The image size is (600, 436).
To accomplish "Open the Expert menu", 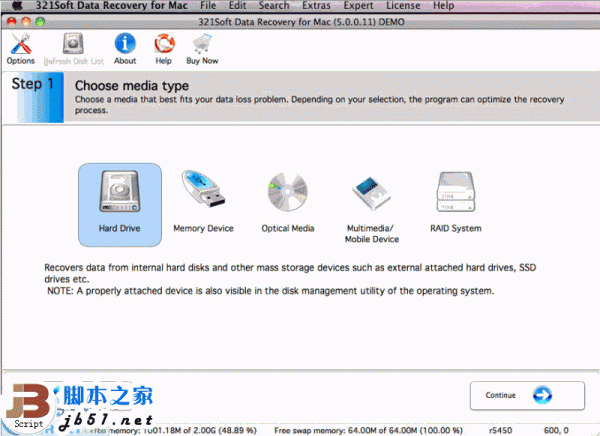I will click(x=358, y=5).
